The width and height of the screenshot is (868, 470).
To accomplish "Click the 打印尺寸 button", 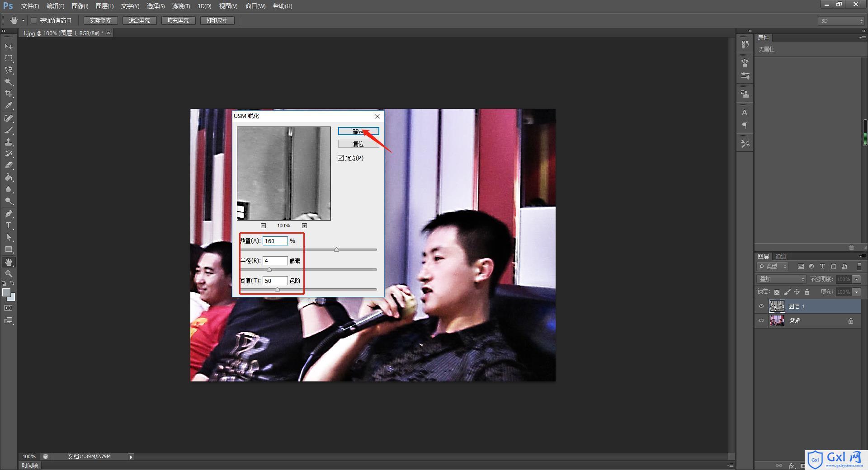I will click(217, 20).
